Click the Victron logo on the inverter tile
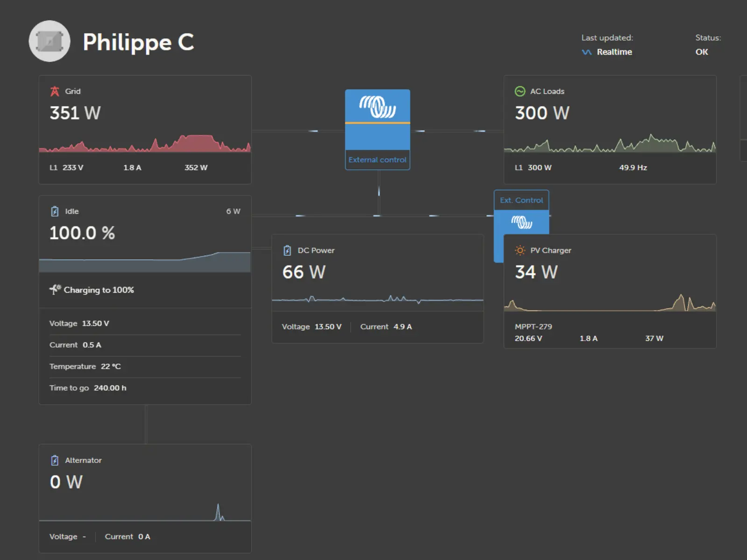The image size is (747, 560). 377,107
